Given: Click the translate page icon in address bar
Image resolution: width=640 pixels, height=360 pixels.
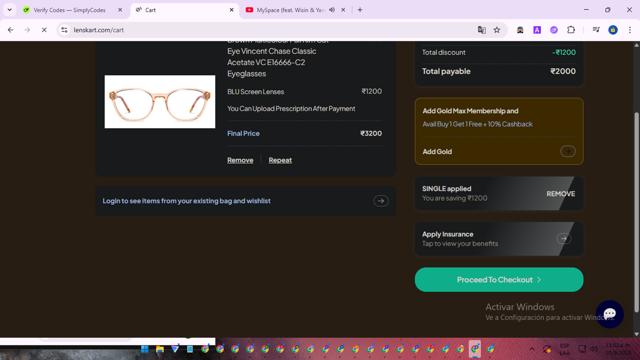Looking at the screenshot, I should click(x=482, y=30).
